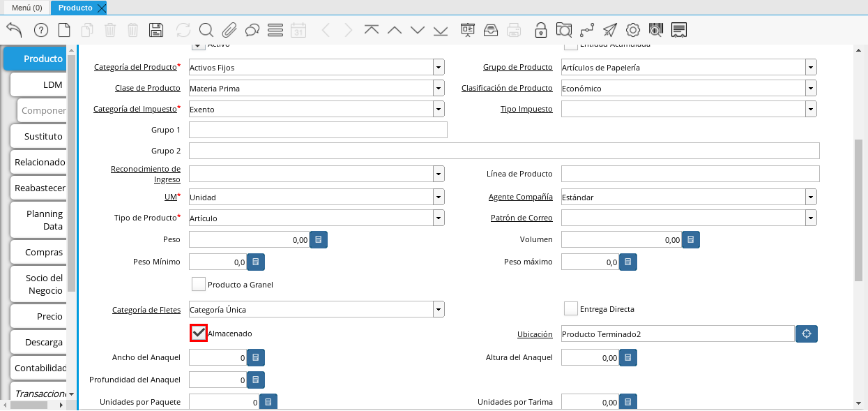The height and width of the screenshot is (411, 868).
Task: Open the find record magnifier icon
Action: [x=206, y=30]
